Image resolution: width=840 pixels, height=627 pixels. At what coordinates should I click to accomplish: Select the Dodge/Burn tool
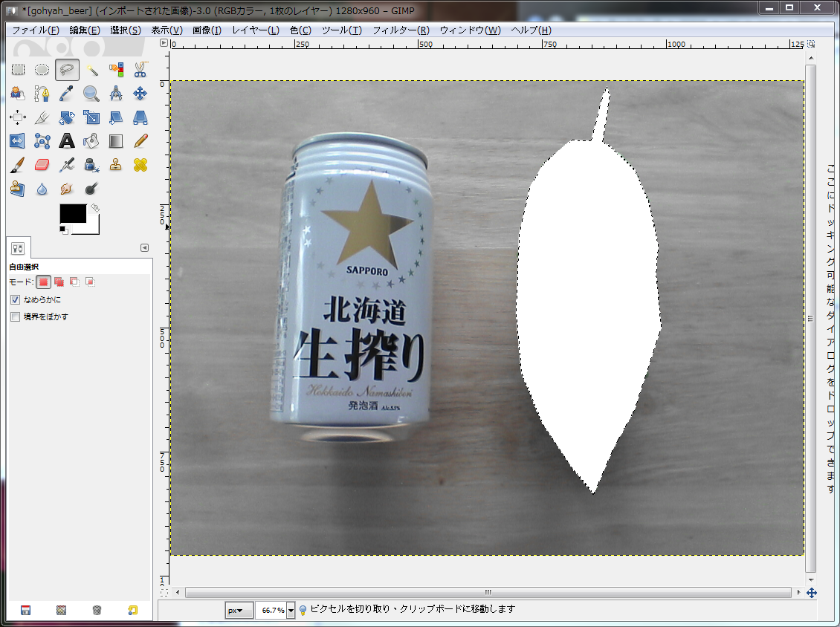(91, 189)
